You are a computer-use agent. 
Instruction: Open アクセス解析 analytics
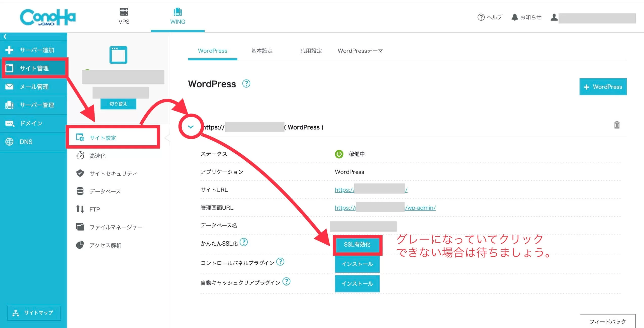tap(99, 245)
